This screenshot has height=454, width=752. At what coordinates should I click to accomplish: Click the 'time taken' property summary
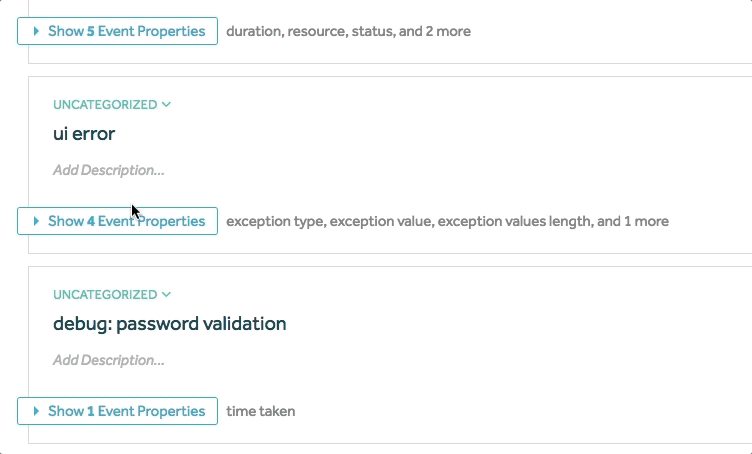[260, 411]
